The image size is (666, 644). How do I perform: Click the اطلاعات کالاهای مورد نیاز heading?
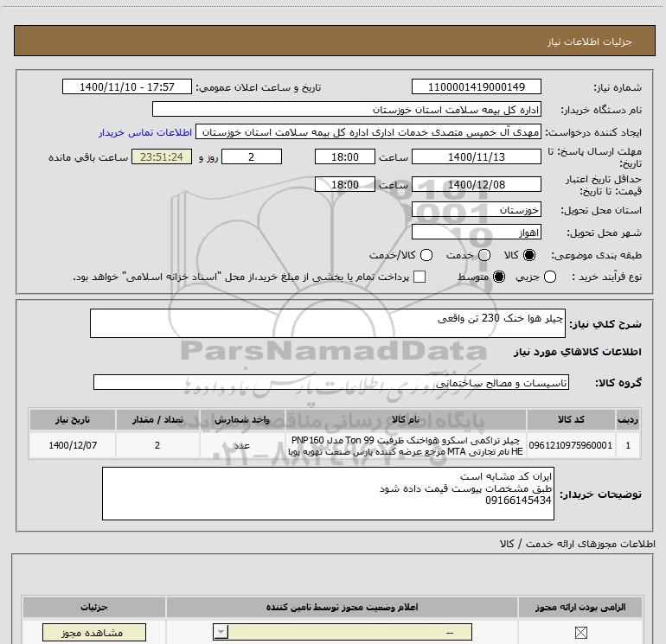pos(578,352)
